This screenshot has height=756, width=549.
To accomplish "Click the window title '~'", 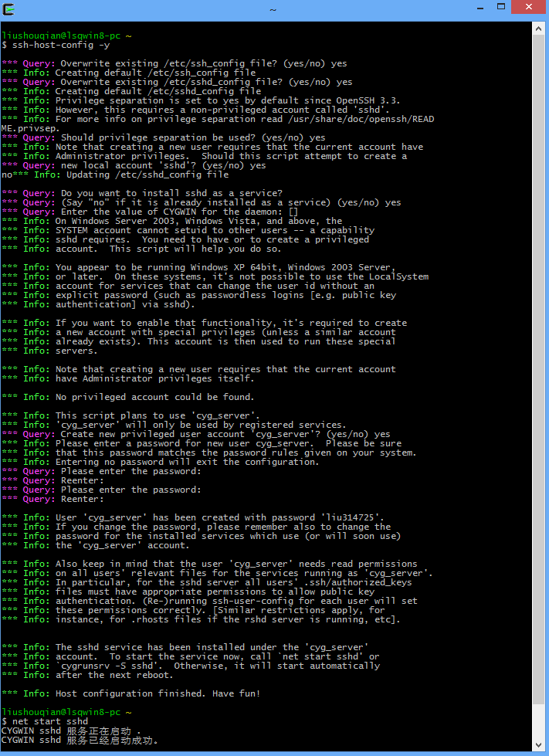I will tap(273, 9).
